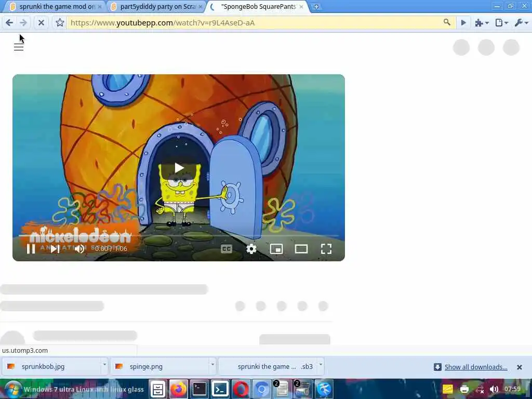Toggle closed captions on the video
The height and width of the screenshot is (399, 532).
pyautogui.click(x=227, y=249)
